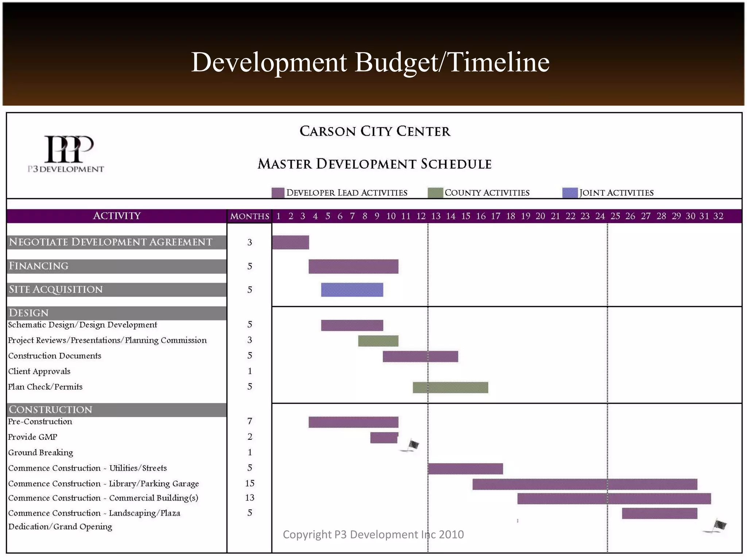The height and width of the screenshot is (560, 747).
Task: Click the Ground Breaking row label
Action: 40,453
